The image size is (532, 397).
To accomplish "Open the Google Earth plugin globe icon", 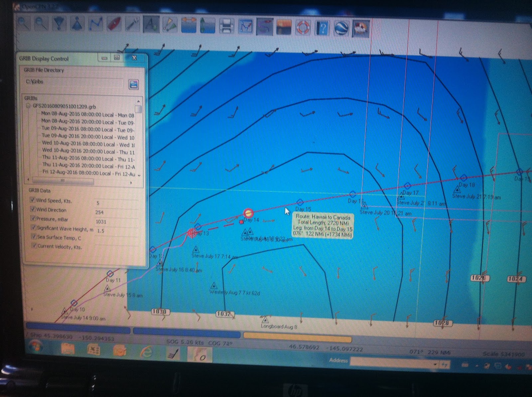I will pyautogui.click(x=341, y=28).
